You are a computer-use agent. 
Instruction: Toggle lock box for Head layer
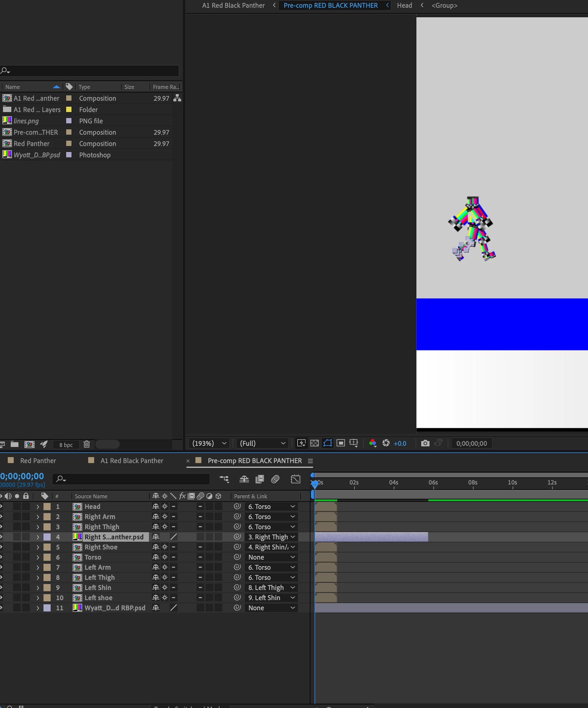point(26,506)
